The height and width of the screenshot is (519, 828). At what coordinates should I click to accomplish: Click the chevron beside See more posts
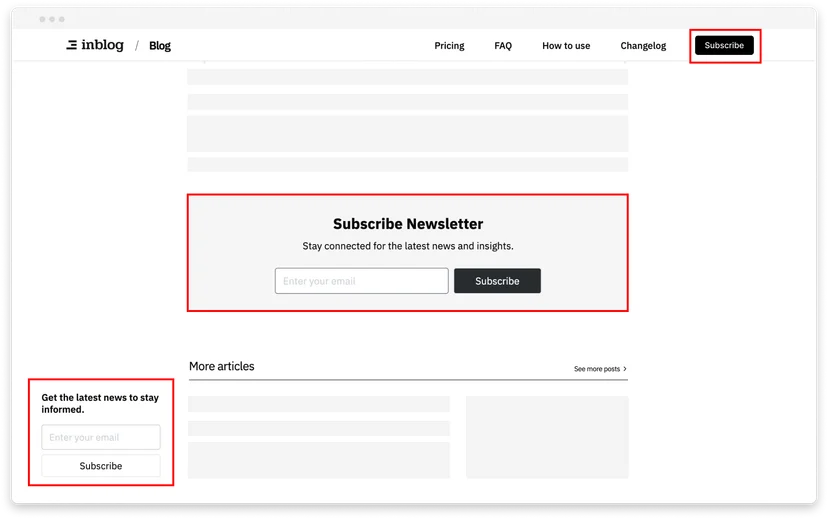tap(625, 369)
